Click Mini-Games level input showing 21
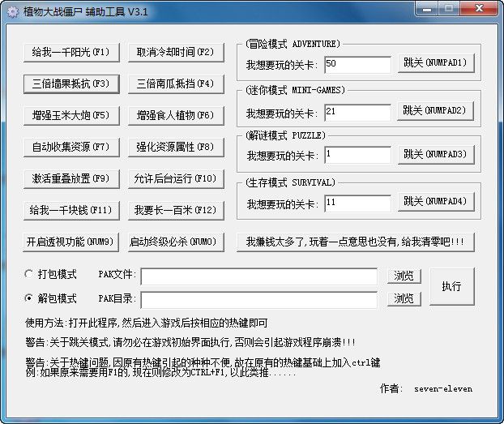Viewport: 504px width, 424px height. tap(358, 113)
